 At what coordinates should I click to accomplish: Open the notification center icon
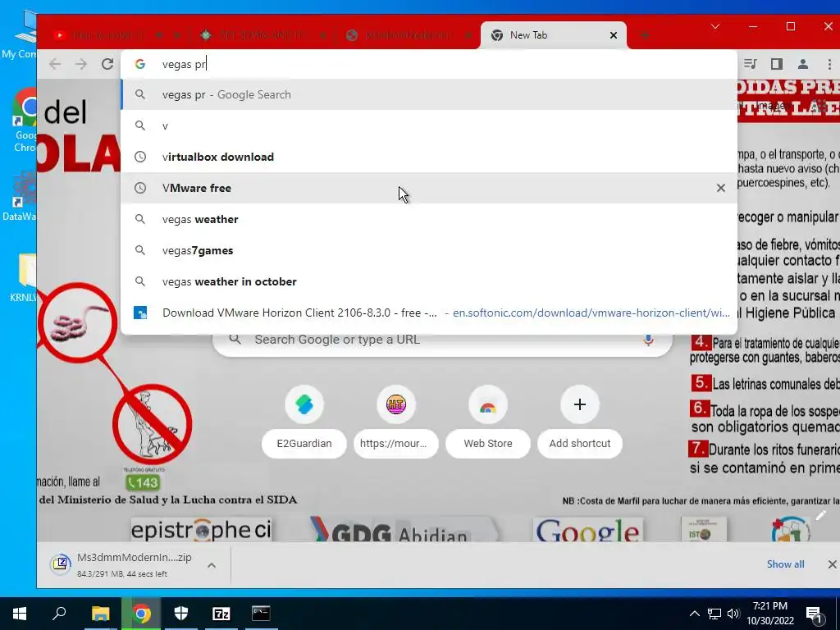coord(815,614)
